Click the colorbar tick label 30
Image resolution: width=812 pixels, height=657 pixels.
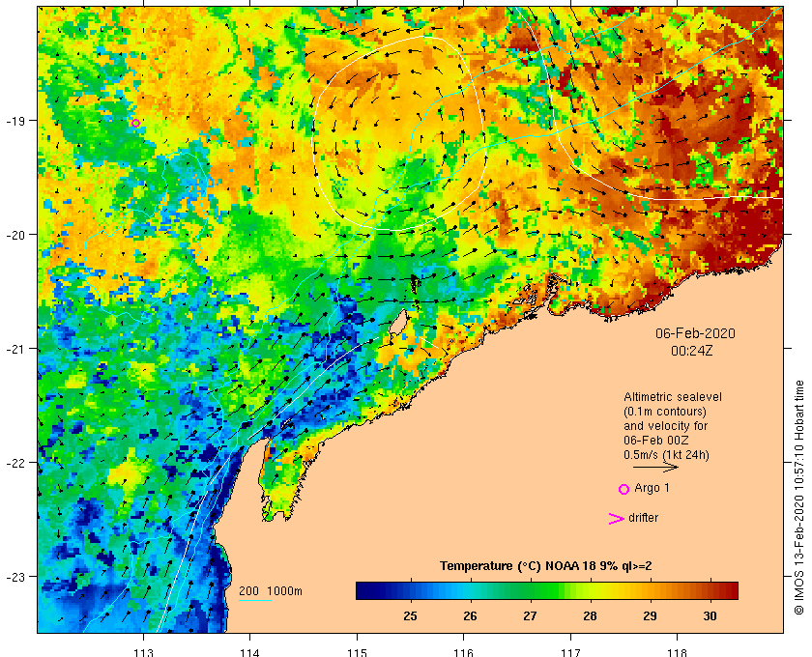tap(710, 616)
